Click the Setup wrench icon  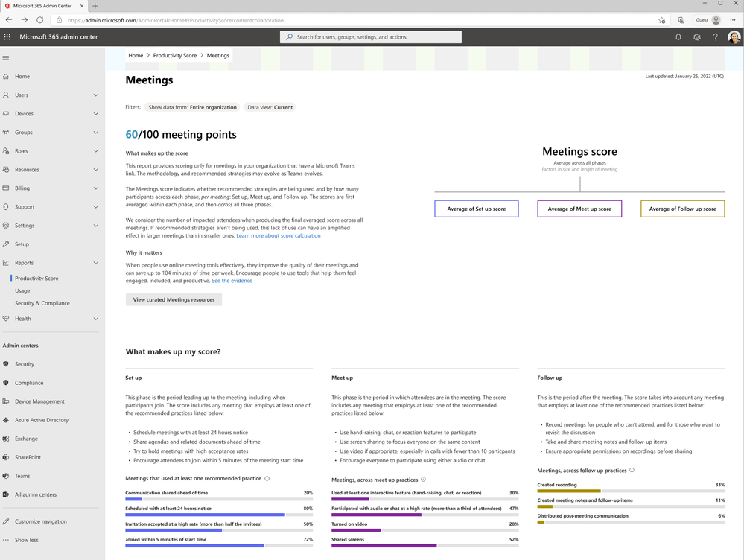[6, 244]
